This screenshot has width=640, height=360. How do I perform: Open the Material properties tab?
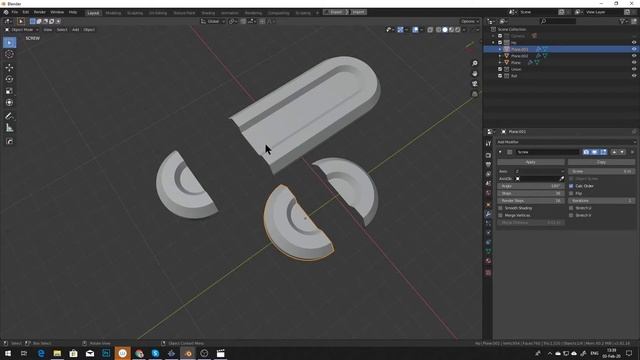[488, 261]
